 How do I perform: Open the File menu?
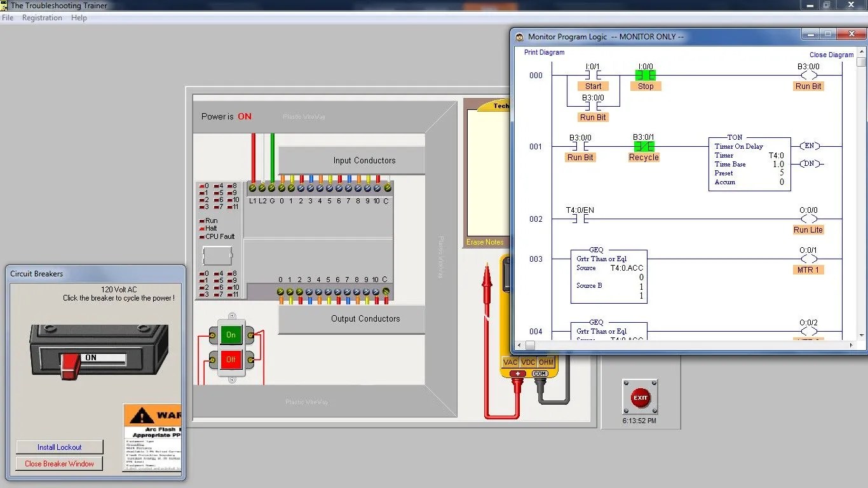[8, 17]
